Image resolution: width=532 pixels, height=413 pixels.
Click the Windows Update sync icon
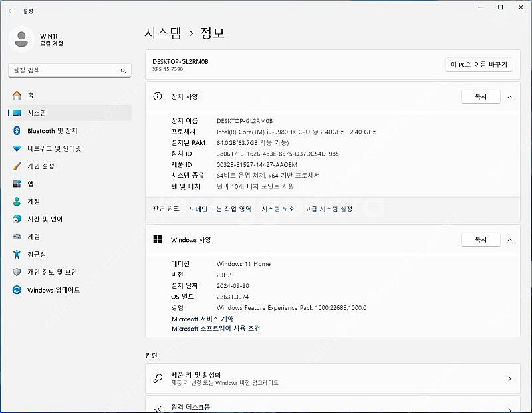click(x=17, y=290)
